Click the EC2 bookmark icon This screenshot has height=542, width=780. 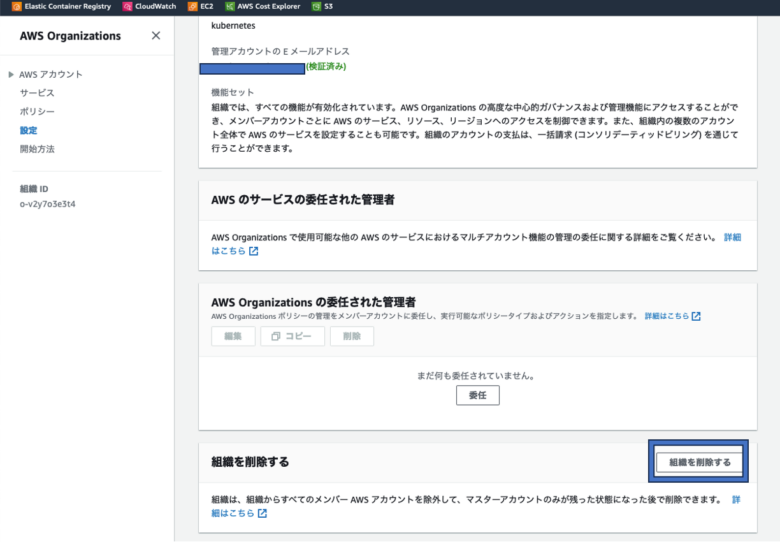[x=192, y=6]
